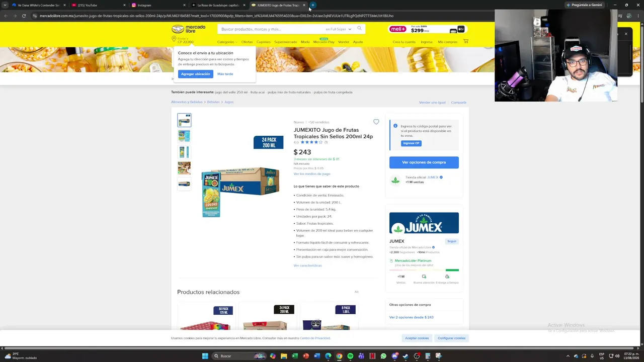The height and width of the screenshot is (362, 644).
Task: Click the 'Ingresar CP' button
Action: pyautogui.click(x=411, y=143)
